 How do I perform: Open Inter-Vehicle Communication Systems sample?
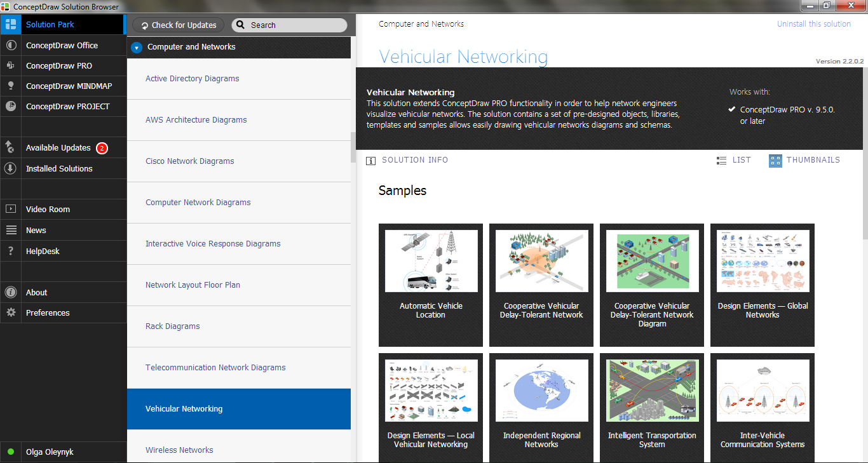[x=763, y=408]
